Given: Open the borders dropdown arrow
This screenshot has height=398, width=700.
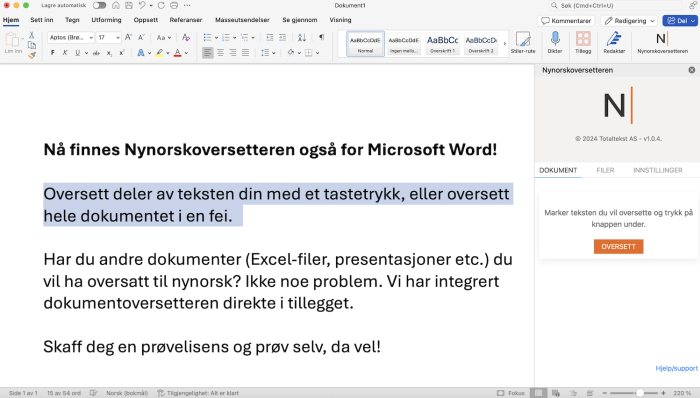Looking at the screenshot, I should pos(317,53).
